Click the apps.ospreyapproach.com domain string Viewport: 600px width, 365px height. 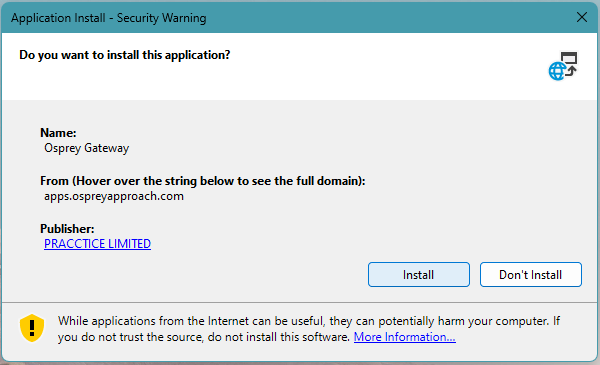click(114, 196)
